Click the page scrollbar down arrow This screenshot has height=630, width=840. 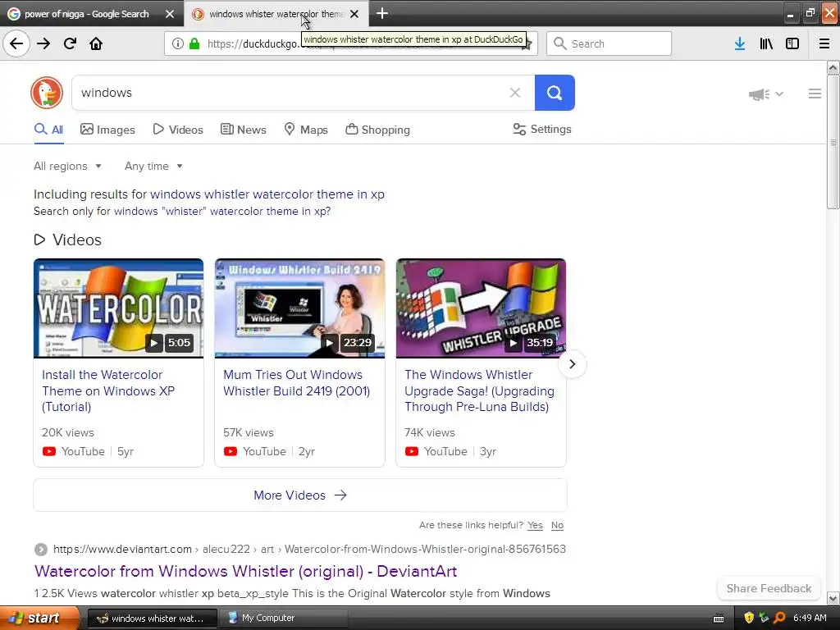coord(833,598)
